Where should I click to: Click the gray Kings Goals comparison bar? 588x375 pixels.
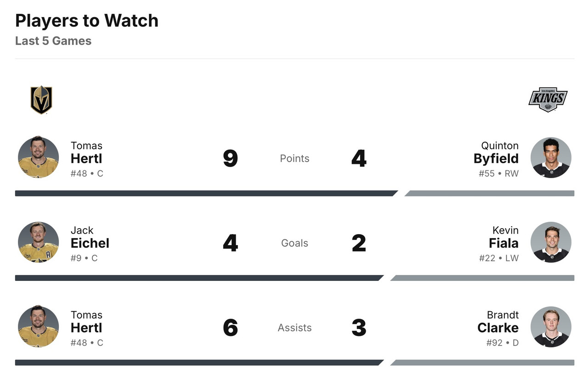[482, 278]
